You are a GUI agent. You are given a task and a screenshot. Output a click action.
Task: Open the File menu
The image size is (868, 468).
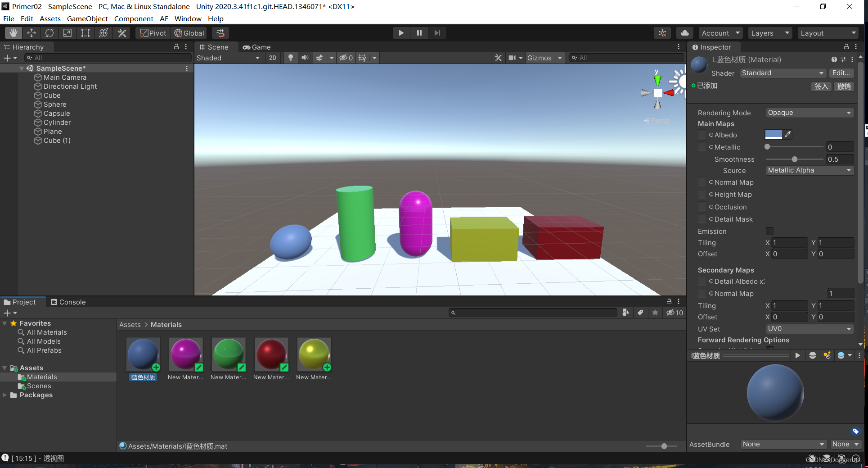click(x=9, y=18)
